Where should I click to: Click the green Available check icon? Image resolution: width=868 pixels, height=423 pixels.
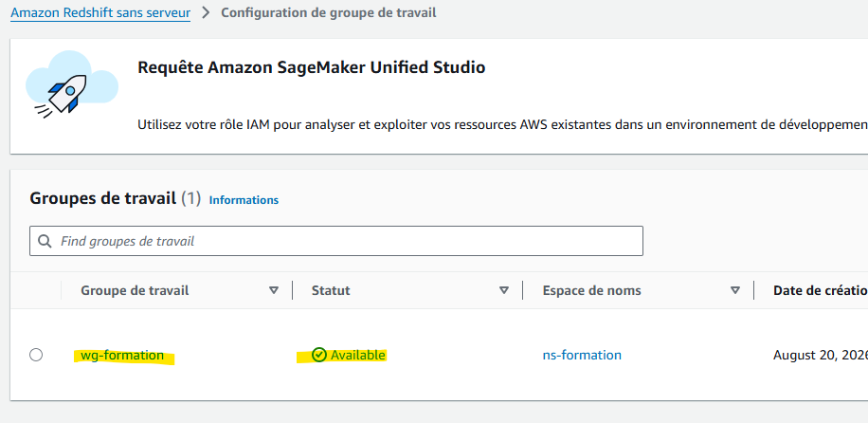pos(318,355)
